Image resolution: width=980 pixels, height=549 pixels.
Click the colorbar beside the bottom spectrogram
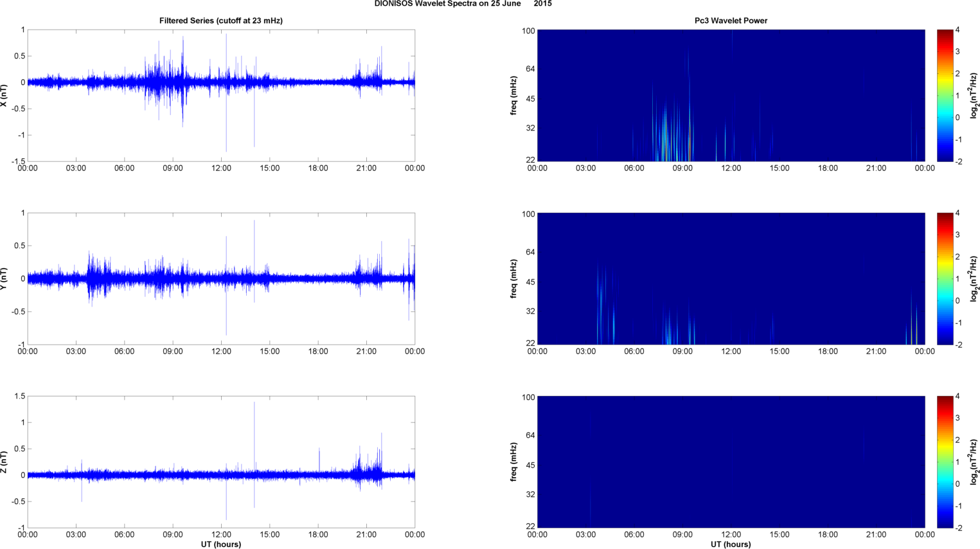[x=944, y=462]
